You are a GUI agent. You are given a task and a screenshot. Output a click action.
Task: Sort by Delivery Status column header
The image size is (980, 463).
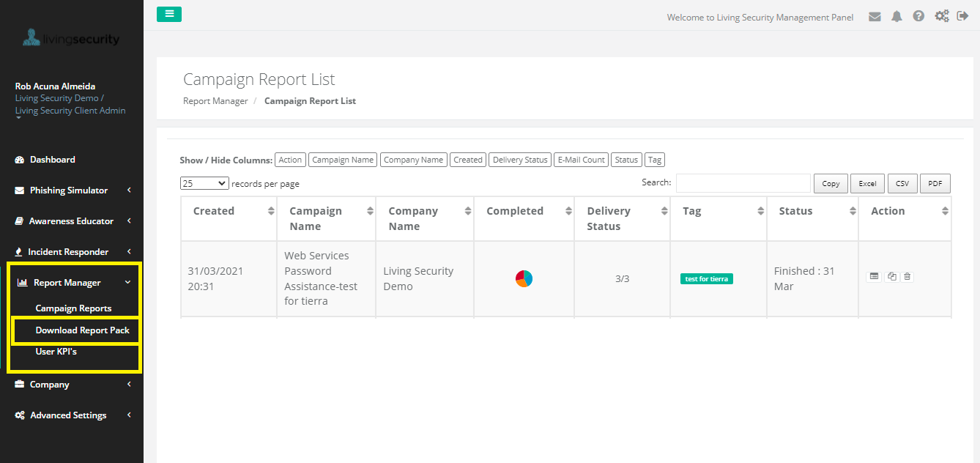coord(623,218)
